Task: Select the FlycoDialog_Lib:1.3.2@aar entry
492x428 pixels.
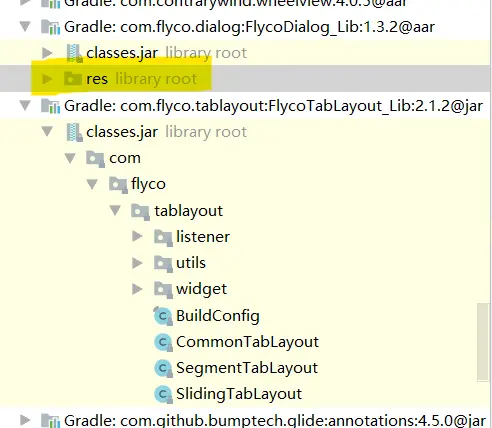Action: (249, 27)
